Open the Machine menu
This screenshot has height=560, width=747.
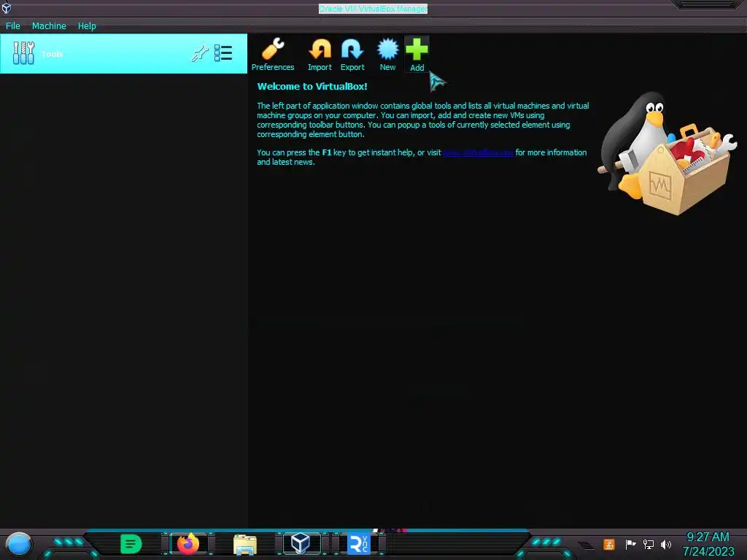(x=49, y=26)
